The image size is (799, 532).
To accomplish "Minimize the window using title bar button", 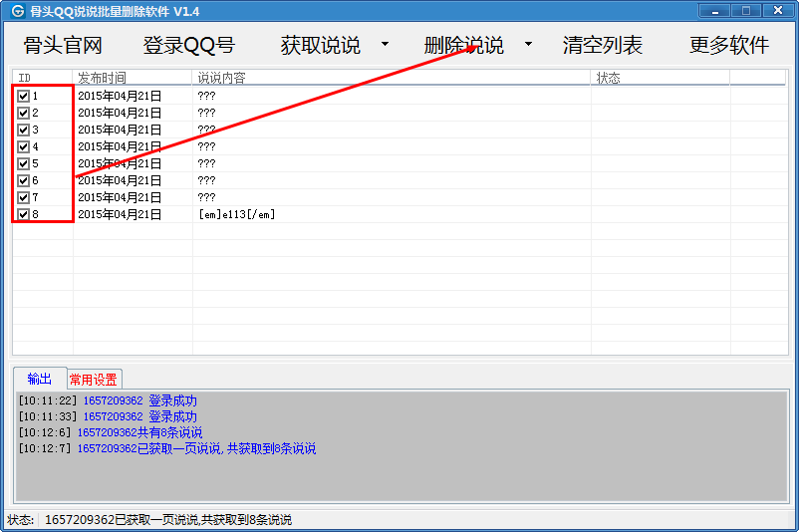I will click(713, 10).
